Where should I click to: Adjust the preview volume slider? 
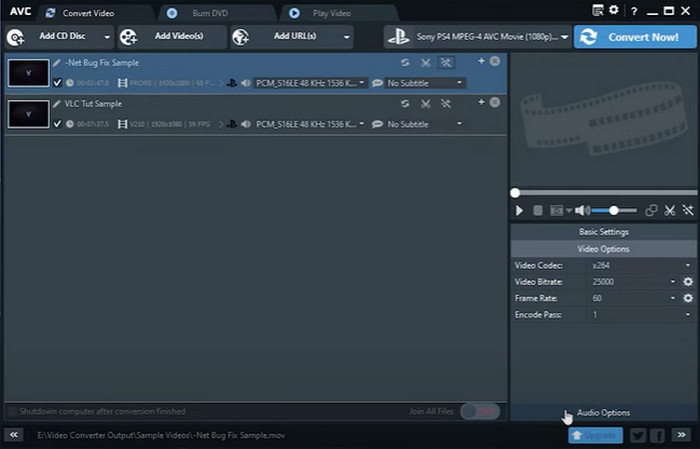click(614, 210)
